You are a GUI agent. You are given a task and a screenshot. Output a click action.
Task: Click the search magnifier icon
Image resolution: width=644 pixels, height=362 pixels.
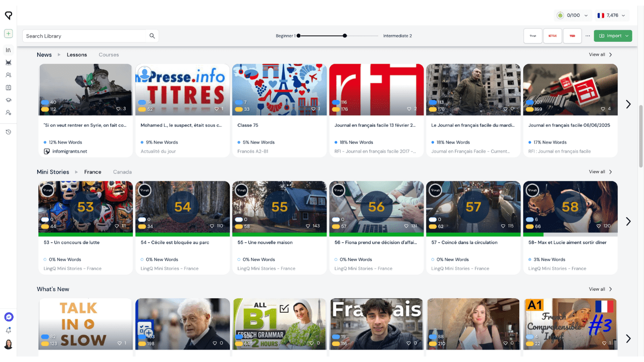(152, 36)
